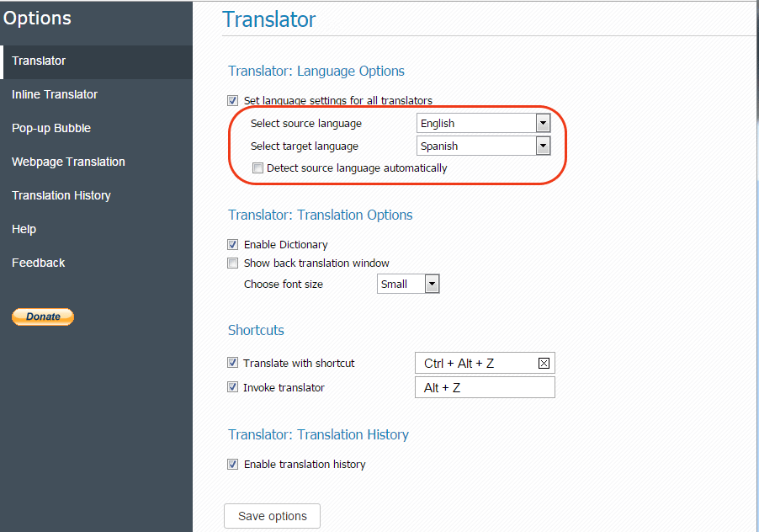
Task: Check Show back translation window
Action: pos(232,263)
